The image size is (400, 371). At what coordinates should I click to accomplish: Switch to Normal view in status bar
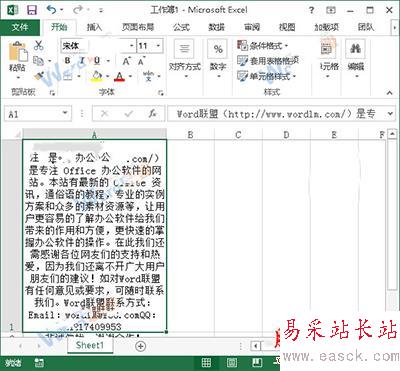coord(206,363)
